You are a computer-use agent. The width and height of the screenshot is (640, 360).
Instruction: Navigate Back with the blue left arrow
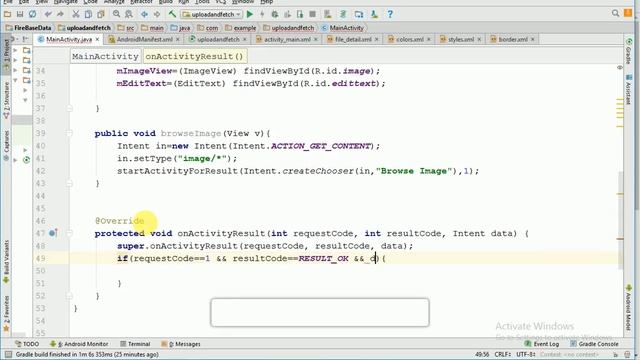[144, 14]
